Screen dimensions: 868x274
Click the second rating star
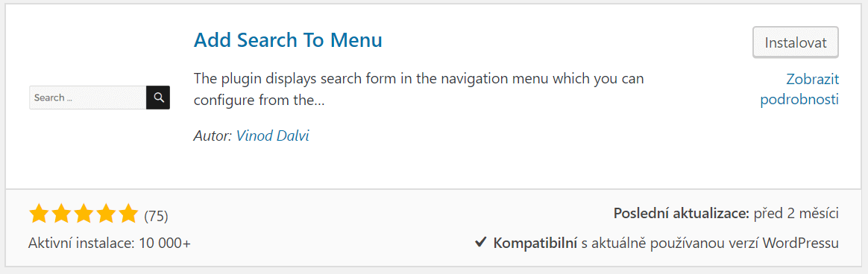coord(61,213)
